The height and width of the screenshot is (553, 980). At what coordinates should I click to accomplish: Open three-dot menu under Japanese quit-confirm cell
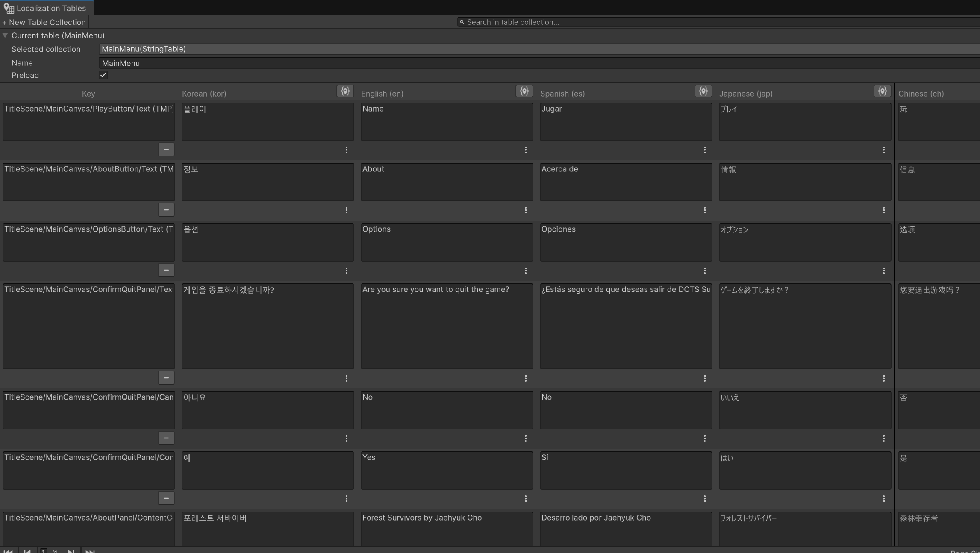pyautogui.click(x=884, y=379)
